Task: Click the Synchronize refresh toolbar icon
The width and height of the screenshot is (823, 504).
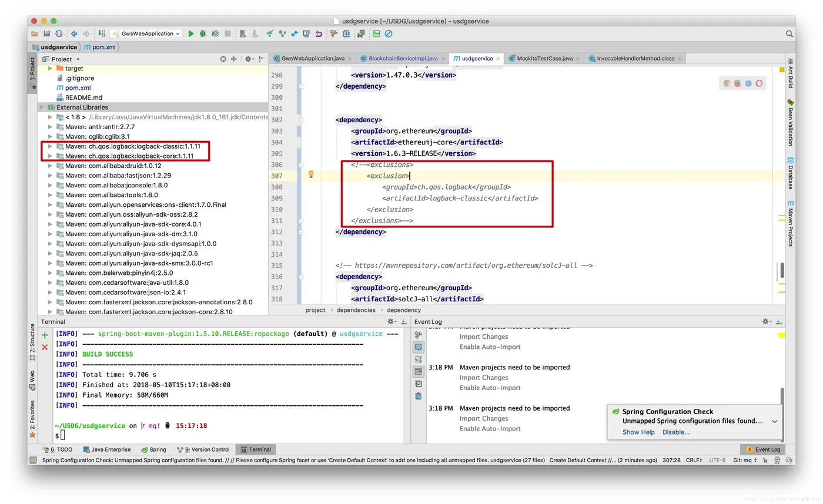Action: coord(59,33)
